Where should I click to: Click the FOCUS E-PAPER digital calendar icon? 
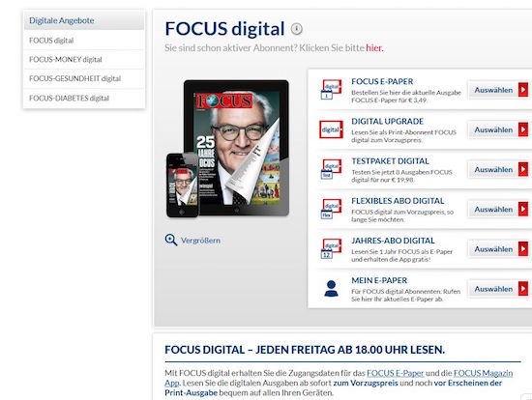pos(331,90)
